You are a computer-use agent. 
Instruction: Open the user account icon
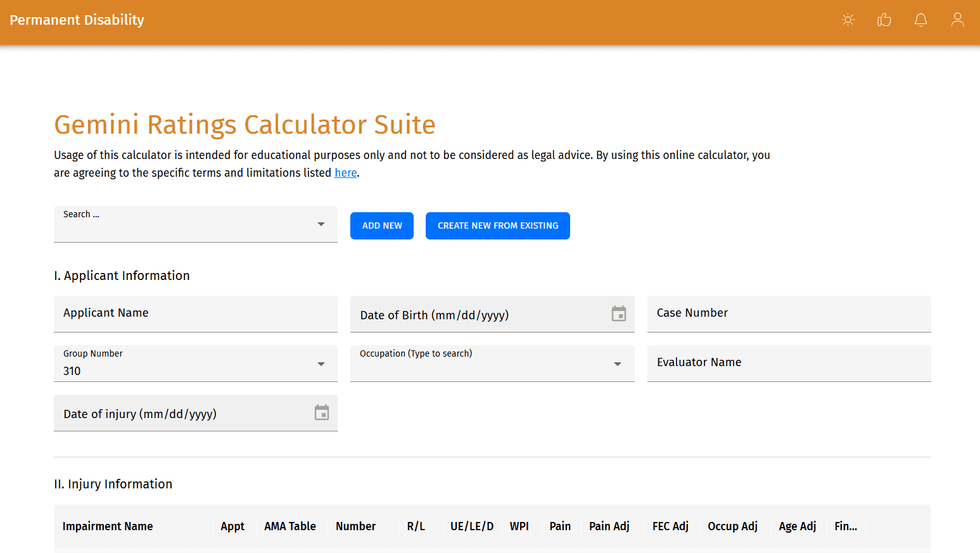tap(958, 20)
